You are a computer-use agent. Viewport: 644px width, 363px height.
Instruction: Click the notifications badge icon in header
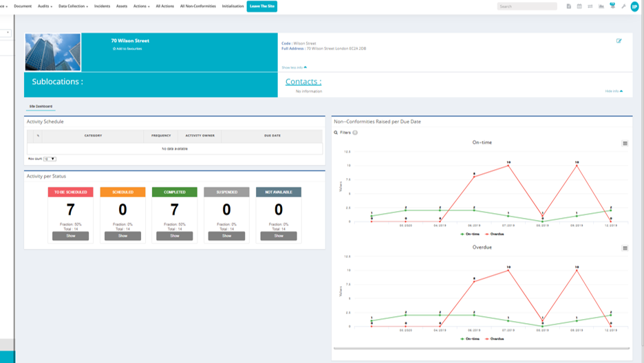tap(612, 5)
